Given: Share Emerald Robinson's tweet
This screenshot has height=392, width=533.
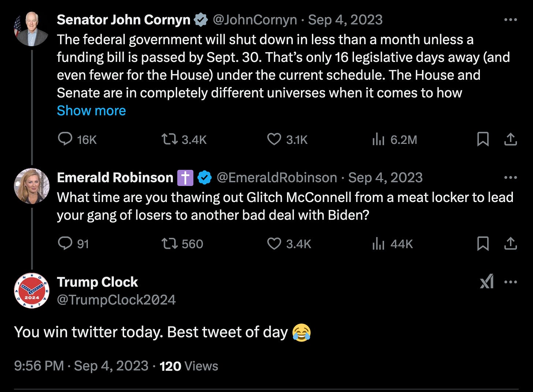Looking at the screenshot, I should 511,243.
